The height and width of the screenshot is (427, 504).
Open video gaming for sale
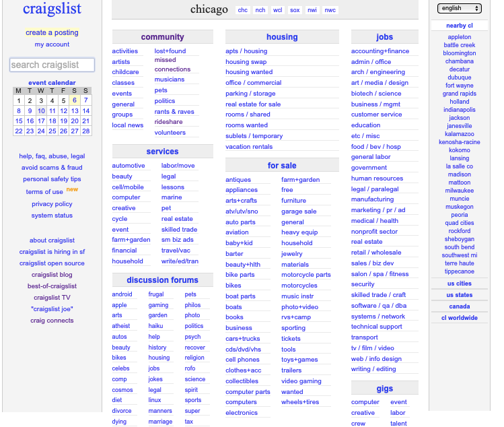click(301, 381)
